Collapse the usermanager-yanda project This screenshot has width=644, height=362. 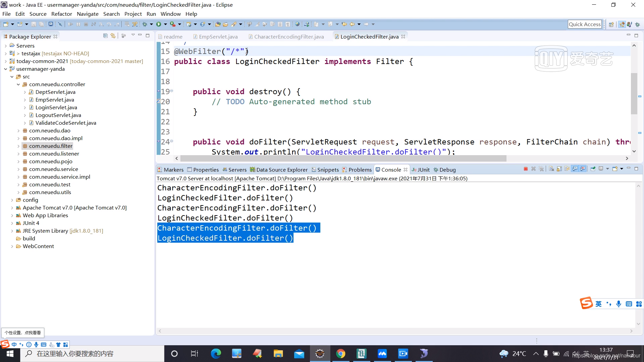pyautogui.click(x=6, y=69)
